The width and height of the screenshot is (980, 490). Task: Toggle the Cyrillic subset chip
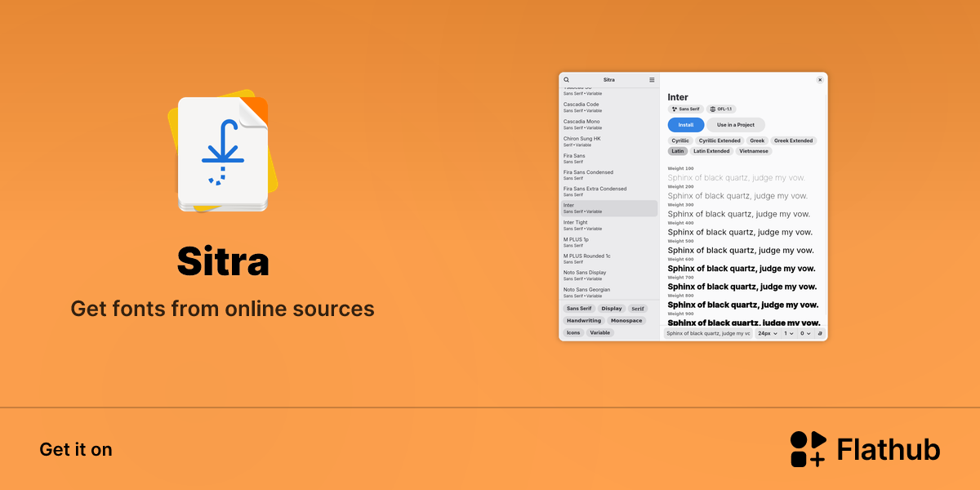point(680,140)
